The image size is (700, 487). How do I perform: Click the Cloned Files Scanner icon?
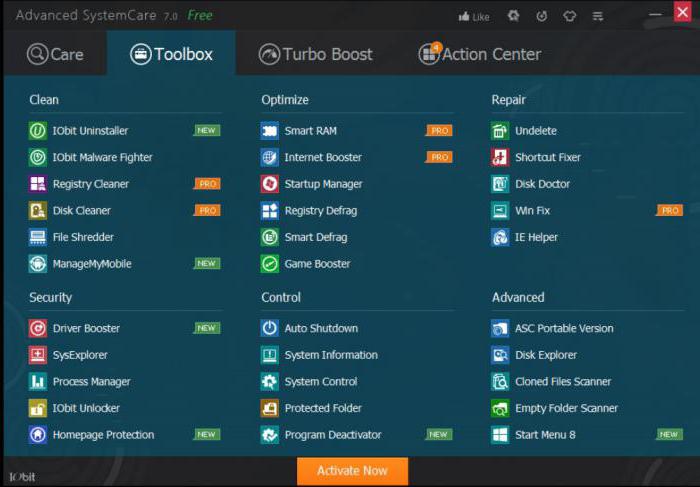pyautogui.click(x=500, y=381)
